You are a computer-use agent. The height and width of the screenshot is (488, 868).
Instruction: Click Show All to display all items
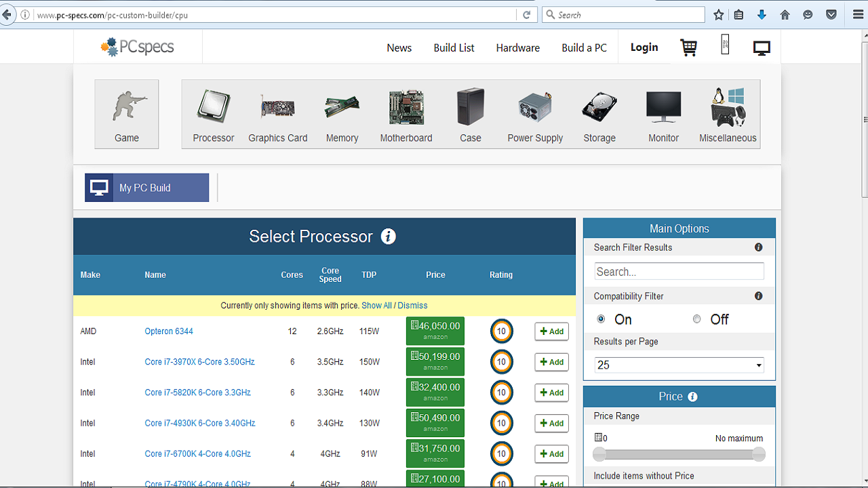click(x=376, y=305)
